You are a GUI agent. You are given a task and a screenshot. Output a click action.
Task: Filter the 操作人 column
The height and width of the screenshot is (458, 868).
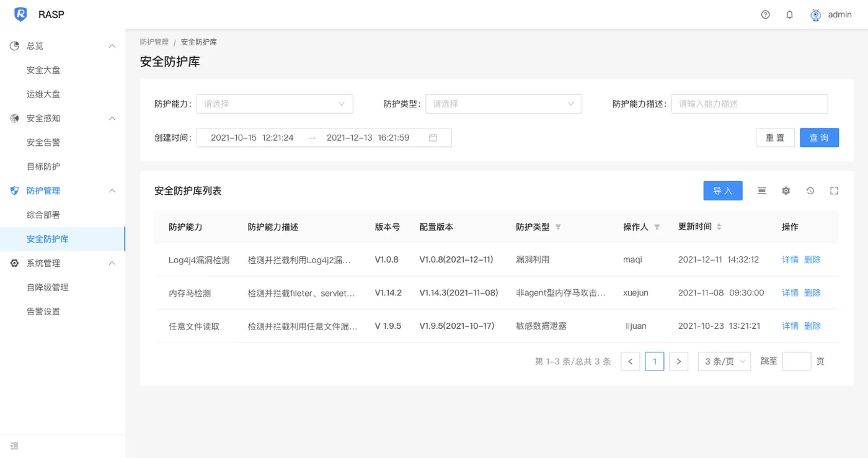[657, 227]
